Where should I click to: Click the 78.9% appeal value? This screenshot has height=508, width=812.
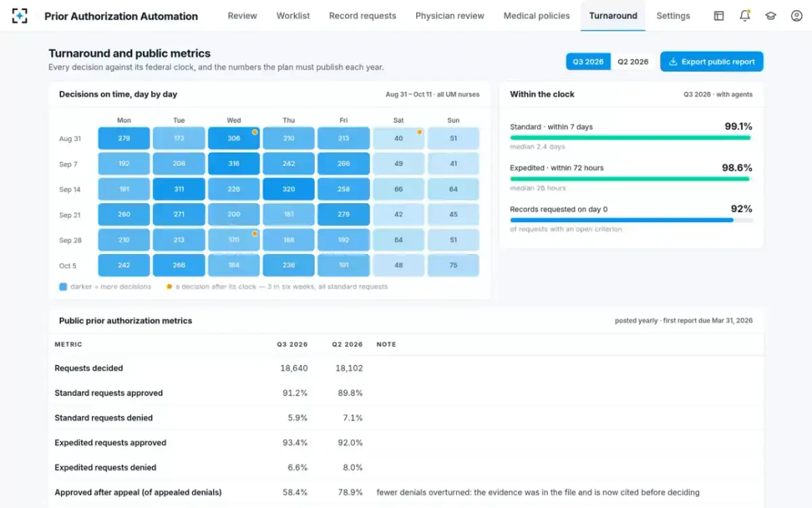click(351, 492)
